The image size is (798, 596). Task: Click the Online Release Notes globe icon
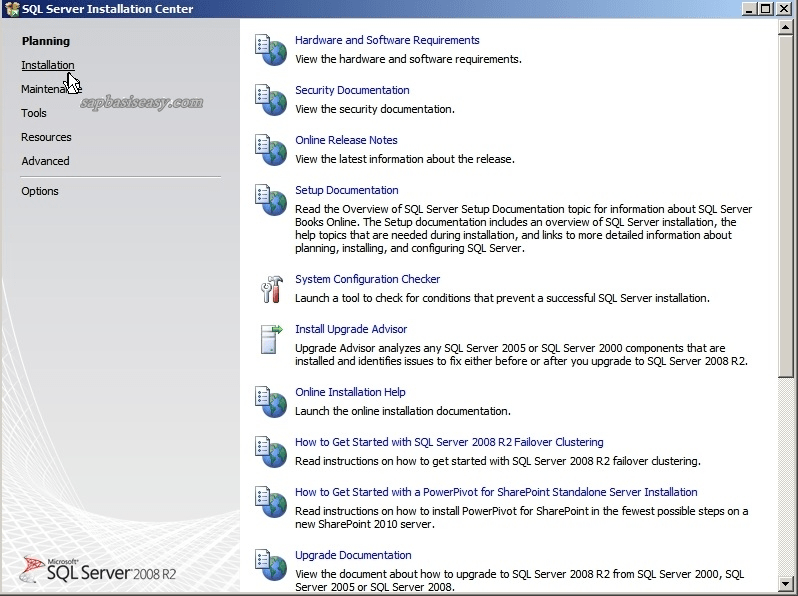click(271, 150)
